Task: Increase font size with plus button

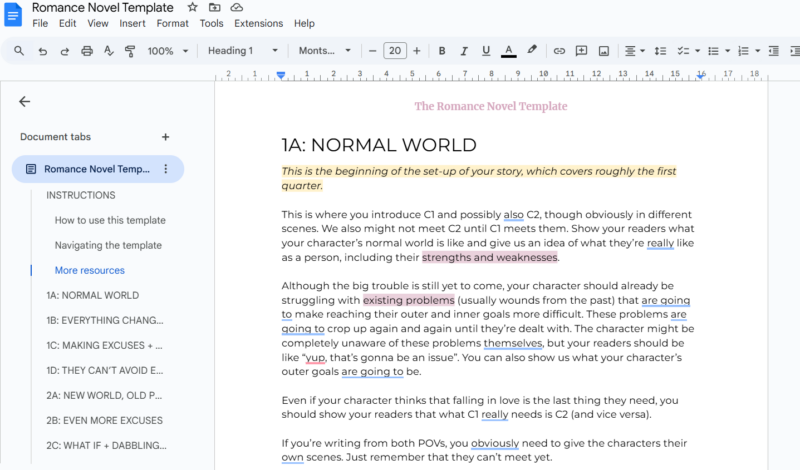Action: point(417,51)
